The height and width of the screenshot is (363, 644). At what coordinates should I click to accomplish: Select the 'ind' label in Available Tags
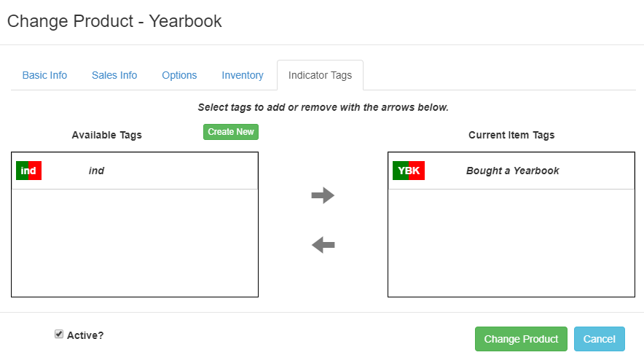click(x=96, y=171)
